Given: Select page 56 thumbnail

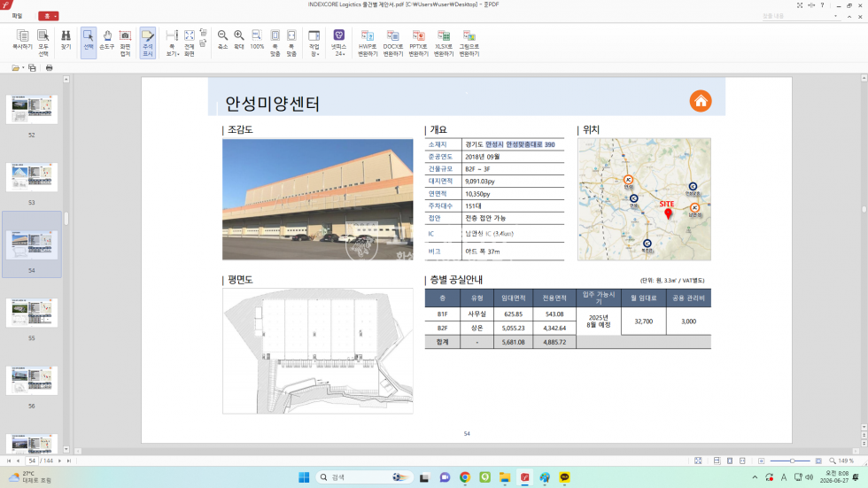Looking at the screenshot, I should (x=32, y=380).
